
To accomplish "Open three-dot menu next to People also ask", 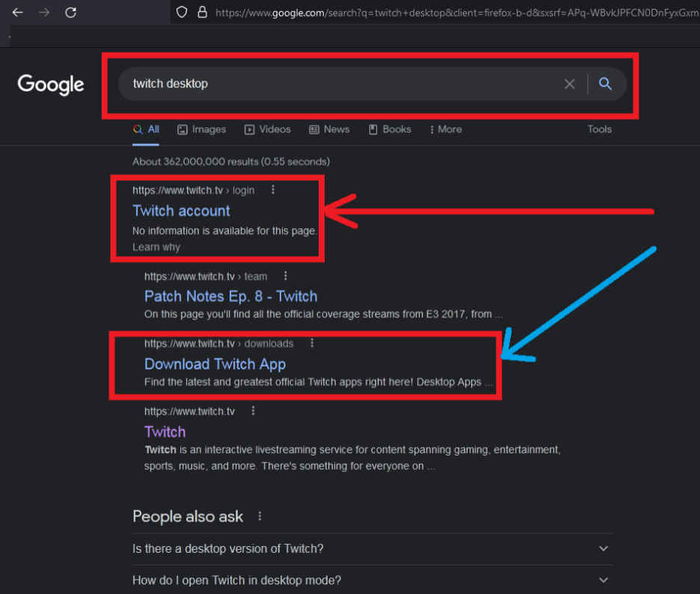I will click(x=260, y=516).
